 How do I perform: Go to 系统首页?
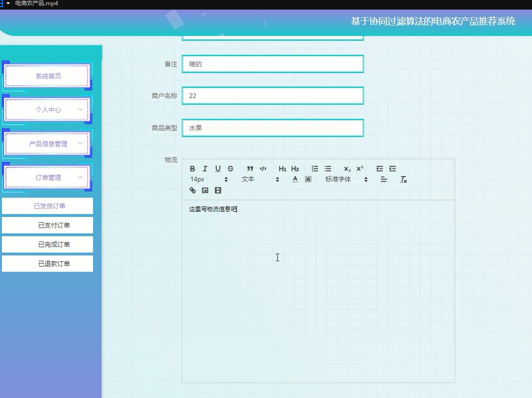click(x=47, y=76)
